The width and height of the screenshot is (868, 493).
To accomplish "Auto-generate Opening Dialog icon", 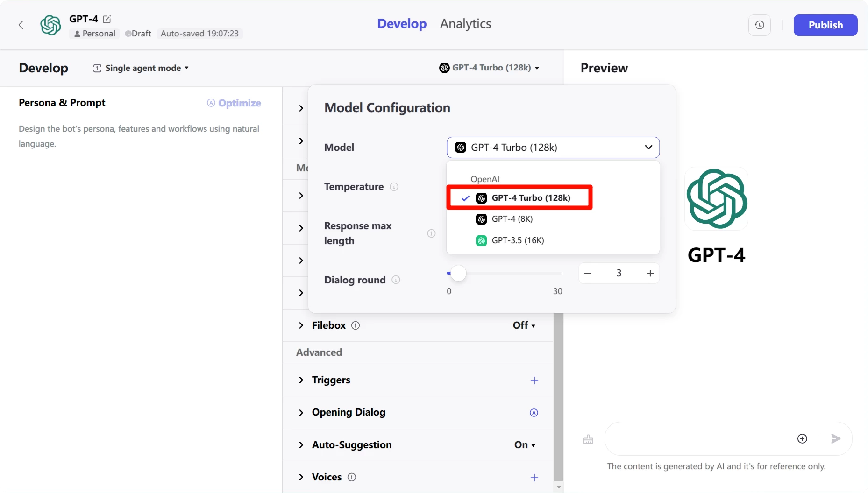I will coord(534,413).
